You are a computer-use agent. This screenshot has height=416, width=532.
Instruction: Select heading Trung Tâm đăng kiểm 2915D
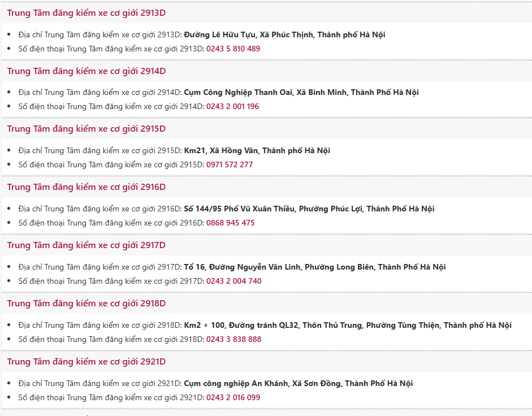coord(86,129)
